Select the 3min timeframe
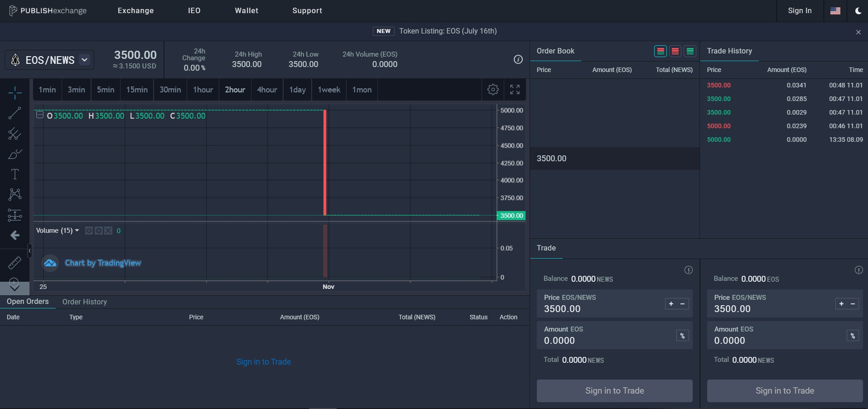This screenshot has width=868, height=409. pyautogui.click(x=77, y=90)
